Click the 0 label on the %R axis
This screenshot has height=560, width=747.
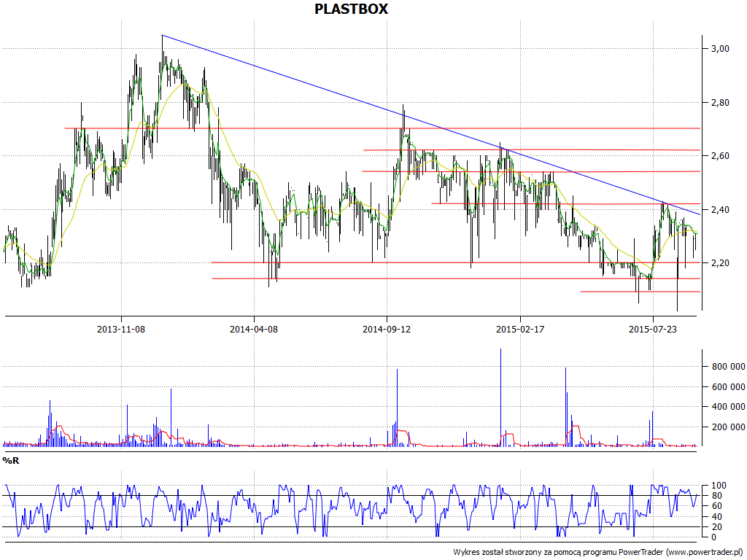pyautogui.click(x=713, y=537)
